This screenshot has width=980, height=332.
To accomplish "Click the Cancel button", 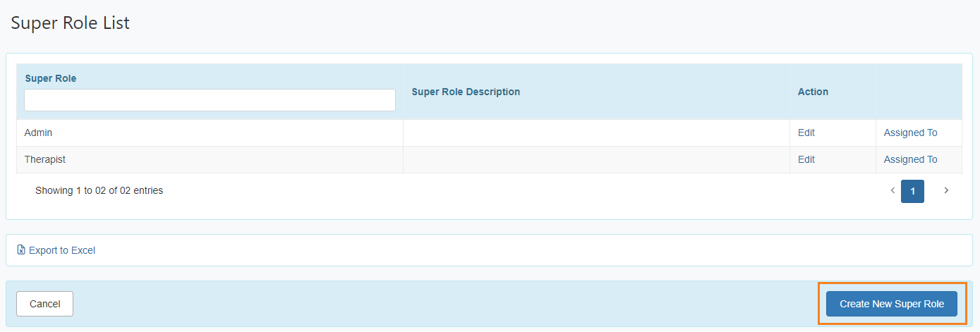I will [44, 304].
